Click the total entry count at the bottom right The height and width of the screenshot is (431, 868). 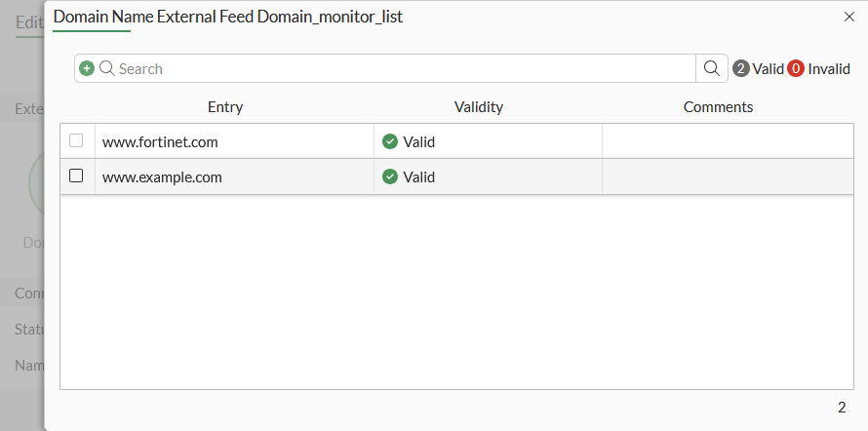841,407
